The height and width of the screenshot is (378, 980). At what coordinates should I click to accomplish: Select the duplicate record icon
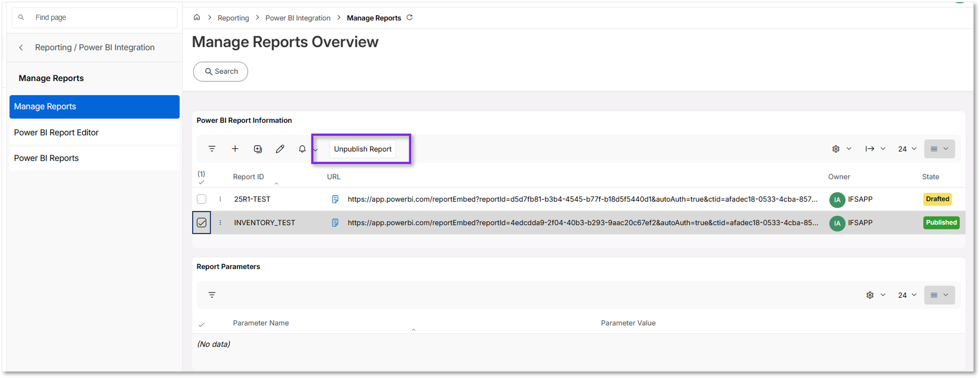click(258, 149)
